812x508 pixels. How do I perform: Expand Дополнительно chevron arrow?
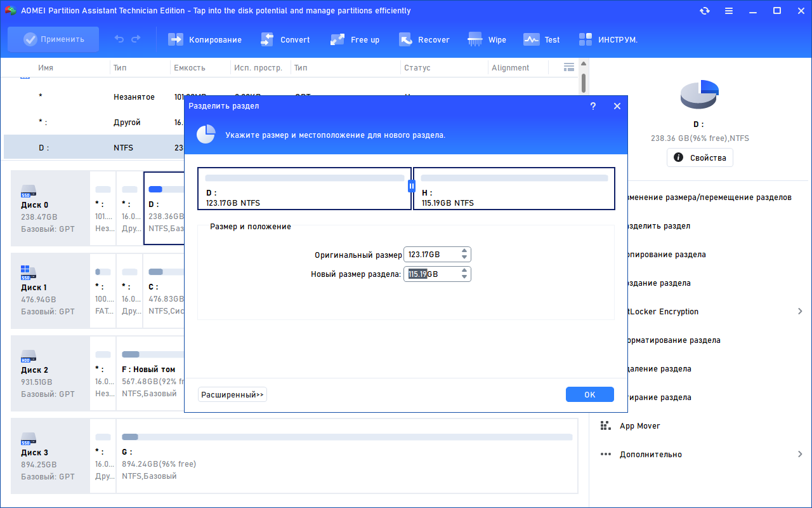800,454
